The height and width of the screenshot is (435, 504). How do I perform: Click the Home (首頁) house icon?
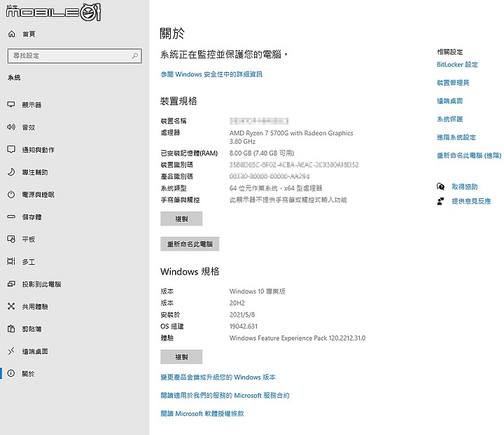click(x=12, y=34)
